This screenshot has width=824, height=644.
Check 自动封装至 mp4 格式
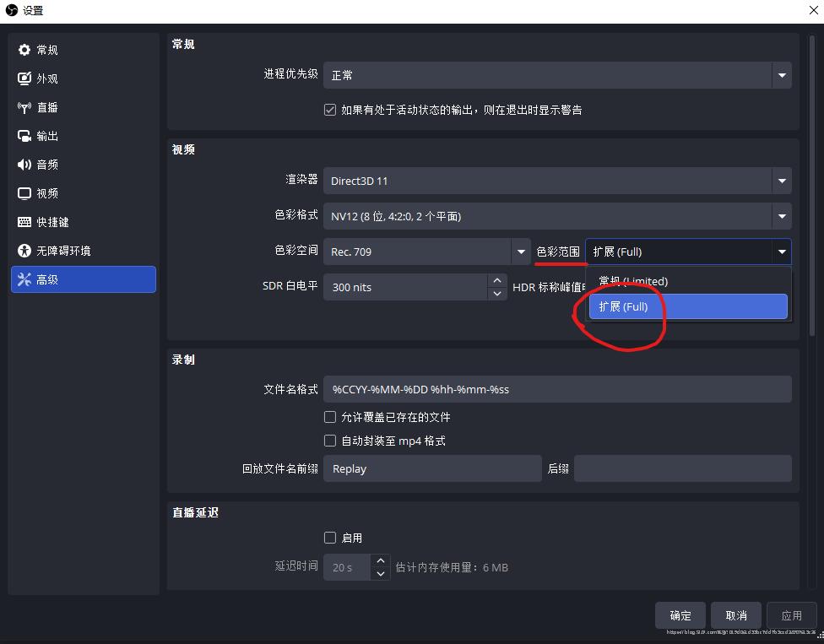(x=329, y=441)
